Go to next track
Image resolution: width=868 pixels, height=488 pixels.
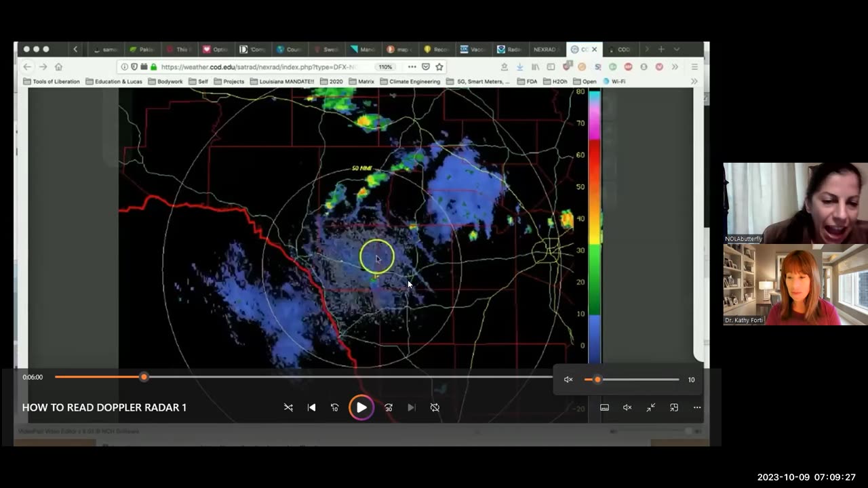[412, 407]
